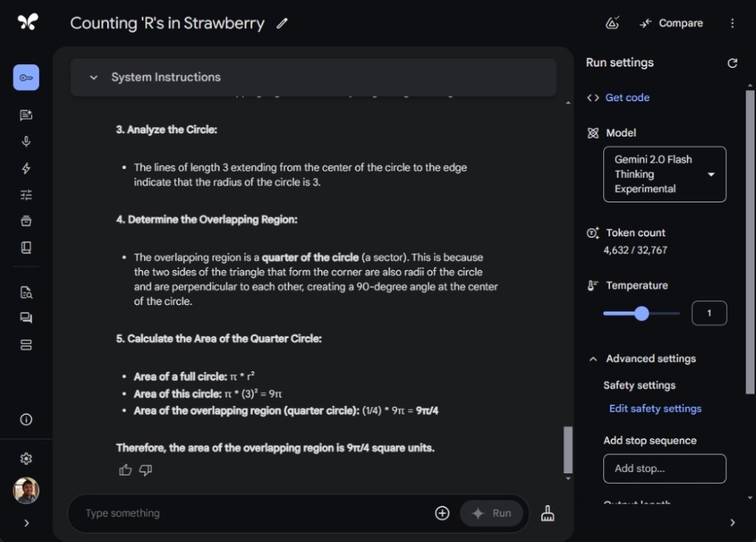The height and width of the screenshot is (542, 756).
Task: Click the run settings scrollbar
Action: pyautogui.click(x=750, y=242)
